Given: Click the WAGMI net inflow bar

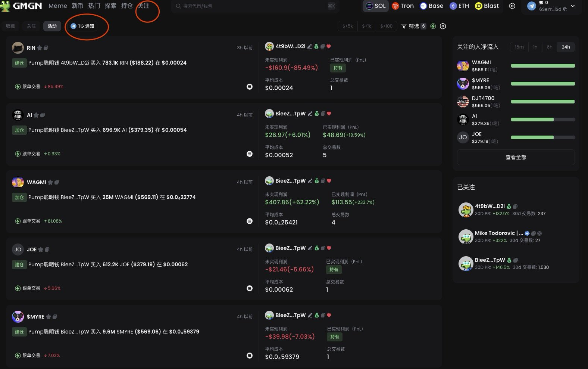Looking at the screenshot, I should coord(543,66).
